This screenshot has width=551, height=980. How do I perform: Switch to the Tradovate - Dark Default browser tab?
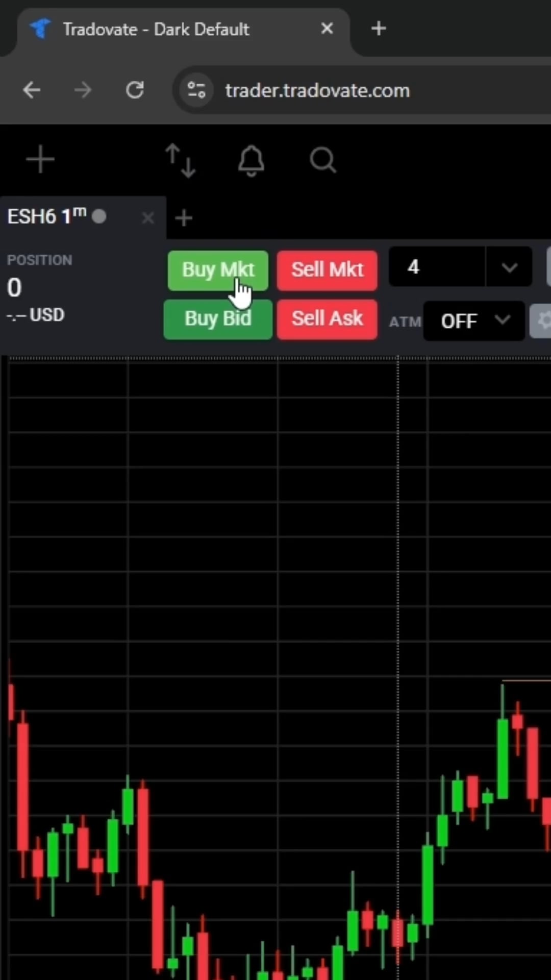[x=156, y=29]
